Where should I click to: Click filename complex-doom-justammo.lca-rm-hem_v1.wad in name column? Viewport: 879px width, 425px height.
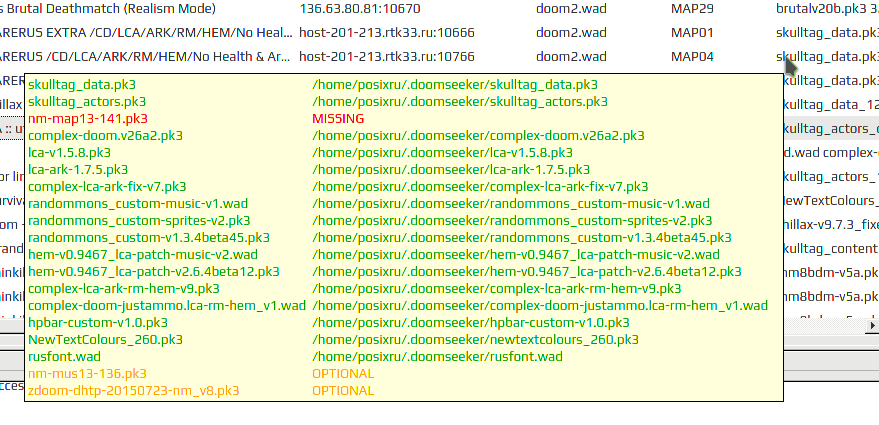click(167, 306)
